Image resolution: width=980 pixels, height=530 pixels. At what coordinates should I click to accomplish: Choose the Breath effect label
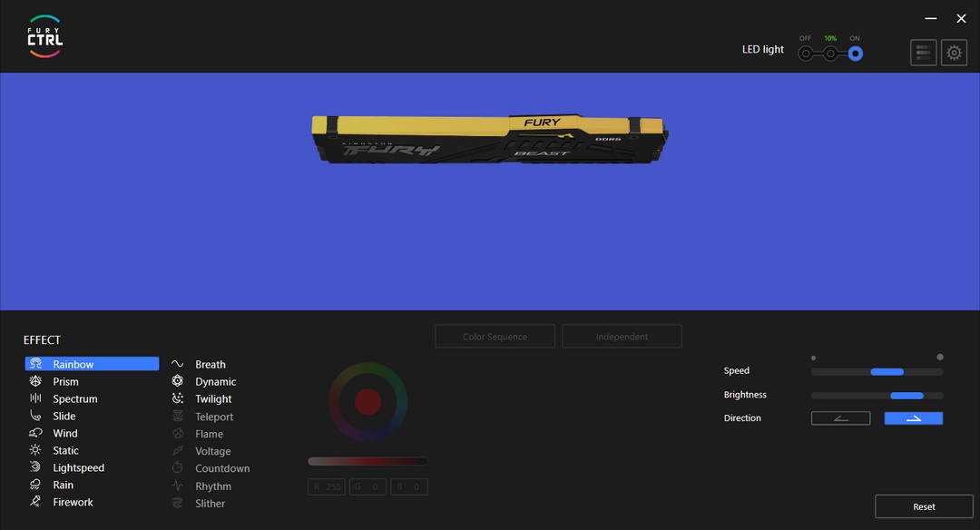coord(210,365)
